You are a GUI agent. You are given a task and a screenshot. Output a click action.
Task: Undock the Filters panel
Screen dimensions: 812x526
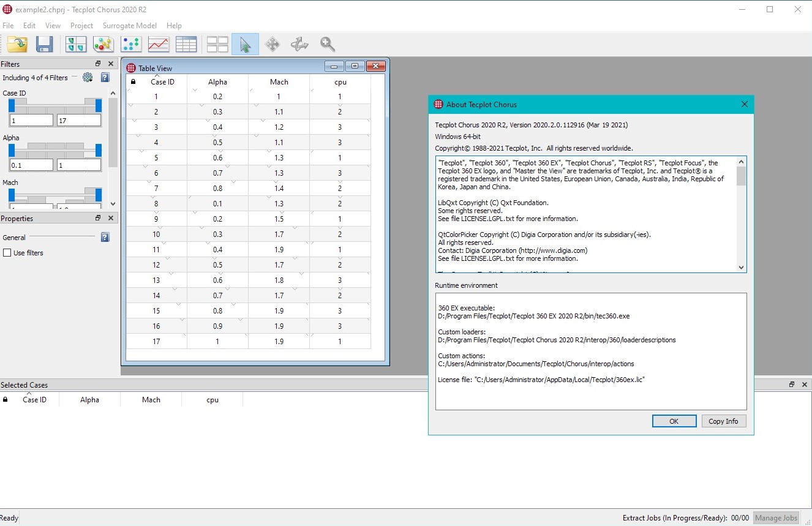(98, 64)
